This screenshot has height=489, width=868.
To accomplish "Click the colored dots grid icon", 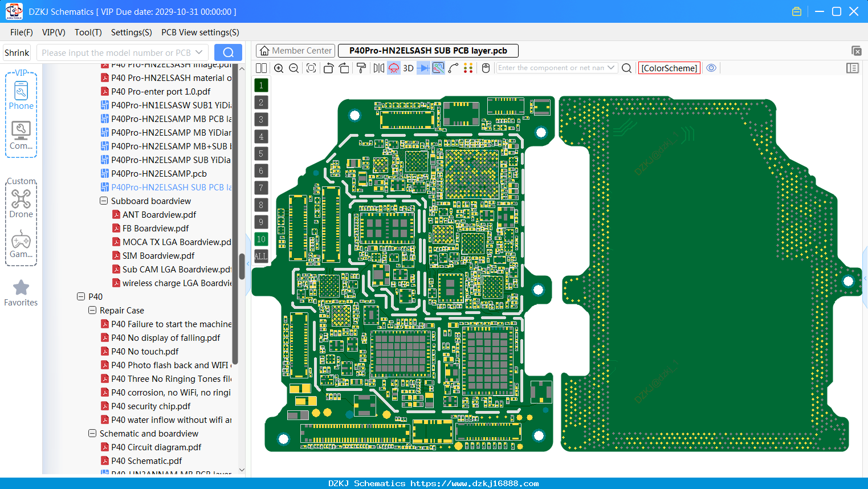I will coord(468,68).
